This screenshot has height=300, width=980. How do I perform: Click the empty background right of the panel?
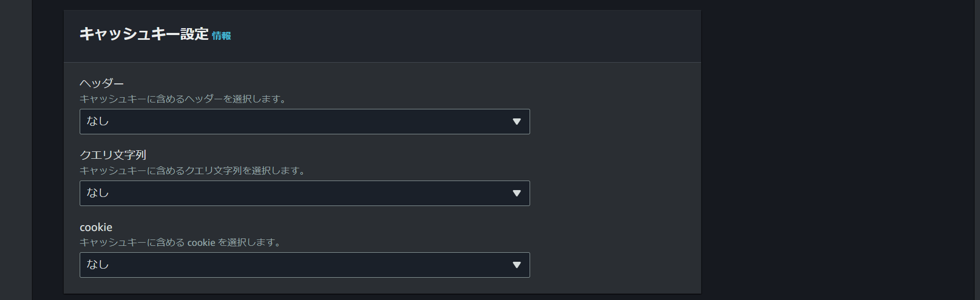click(x=839, y=150)
